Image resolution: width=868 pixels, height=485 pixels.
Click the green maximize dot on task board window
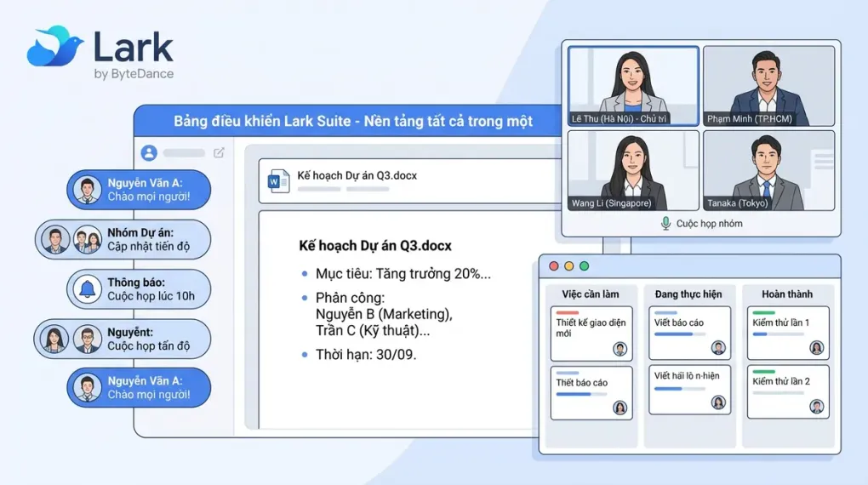coord(584,265)
